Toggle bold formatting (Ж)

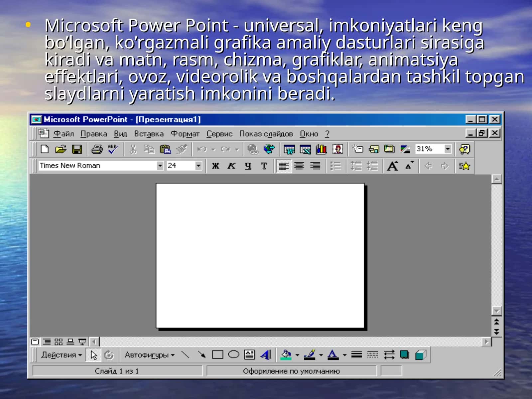click(215, 166)
